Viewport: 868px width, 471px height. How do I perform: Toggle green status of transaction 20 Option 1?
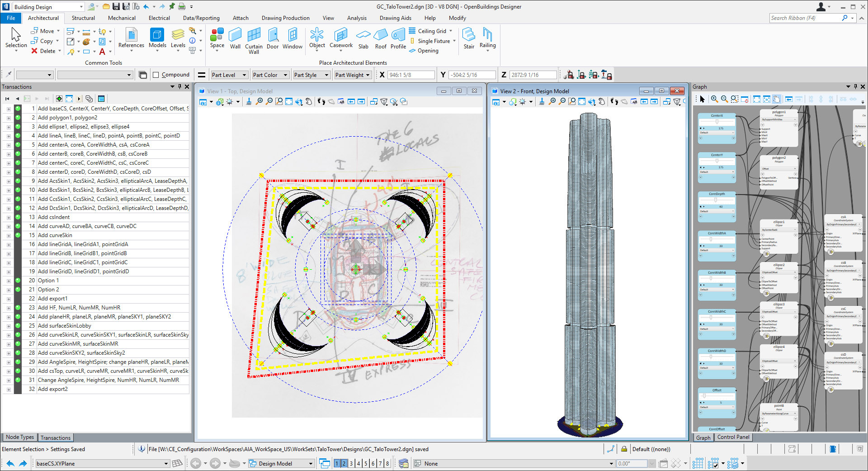[18, 281]
